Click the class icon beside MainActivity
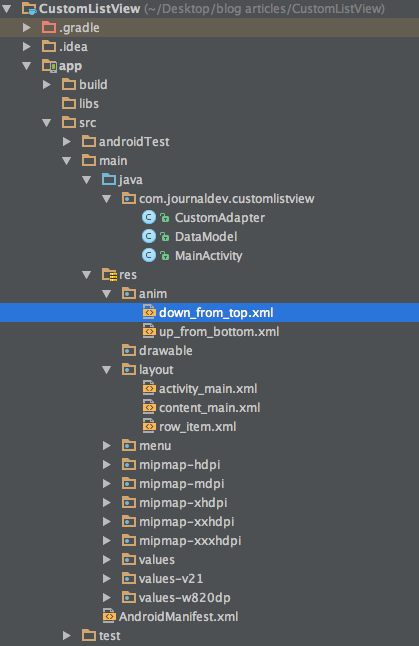The height and width of the screenshot is (646, 419). point(149,255)
